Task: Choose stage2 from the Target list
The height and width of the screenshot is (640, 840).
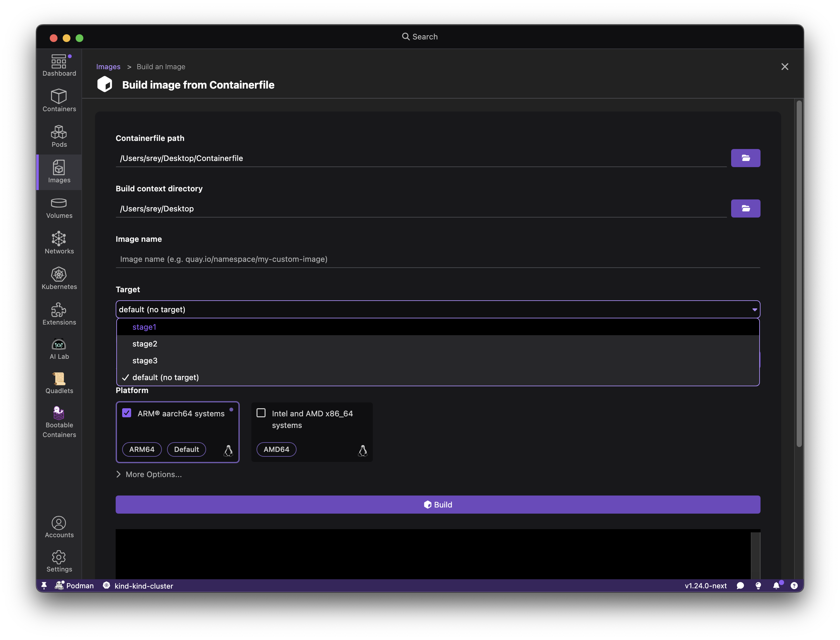Action: [x=145, y=344]
